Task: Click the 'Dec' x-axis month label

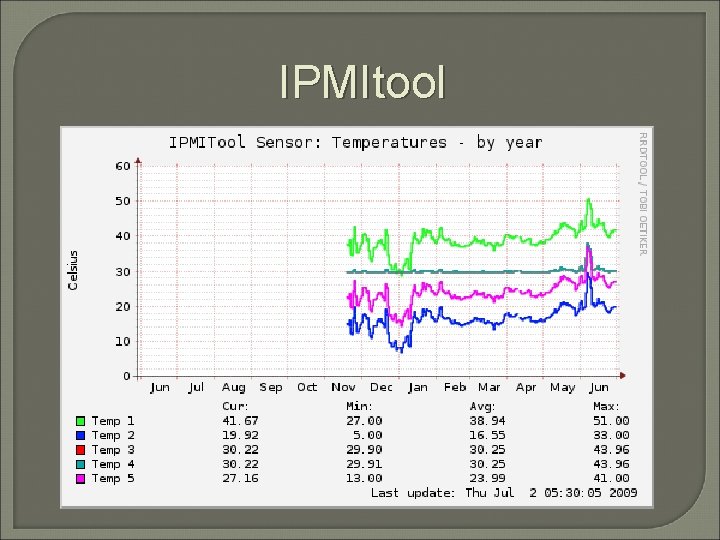Action: pos(381,388)
